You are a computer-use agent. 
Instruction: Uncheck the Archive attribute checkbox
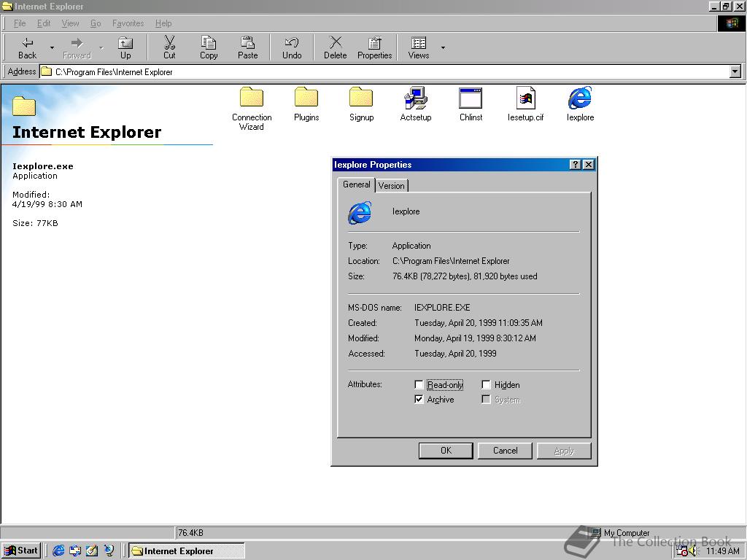[419, 400]
